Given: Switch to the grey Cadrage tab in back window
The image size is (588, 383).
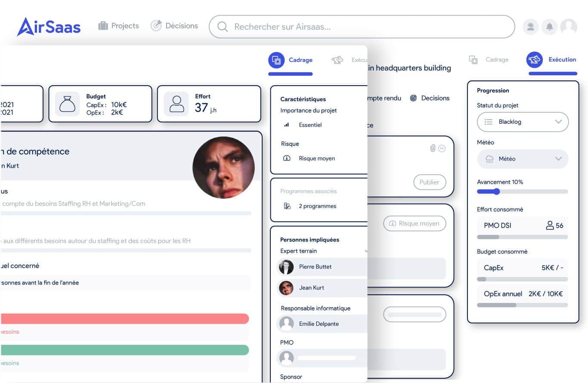Looking at the screenshot, I should [x=489, y=60].
